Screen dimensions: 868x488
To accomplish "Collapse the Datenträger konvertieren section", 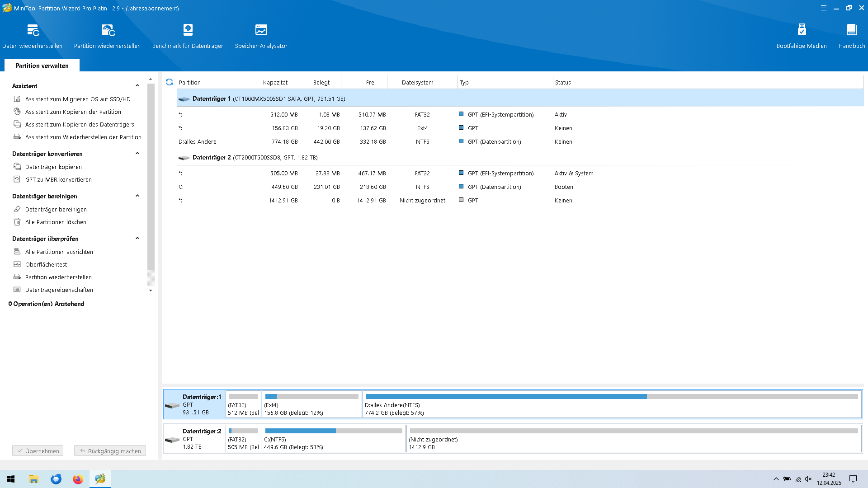I will click(138, 154).
